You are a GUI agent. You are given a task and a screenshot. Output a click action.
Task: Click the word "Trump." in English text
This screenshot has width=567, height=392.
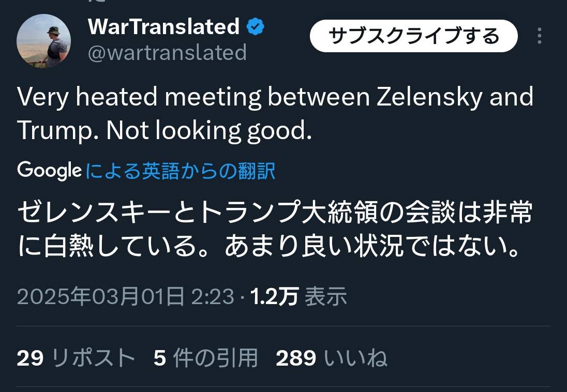[x=58, y=131]
